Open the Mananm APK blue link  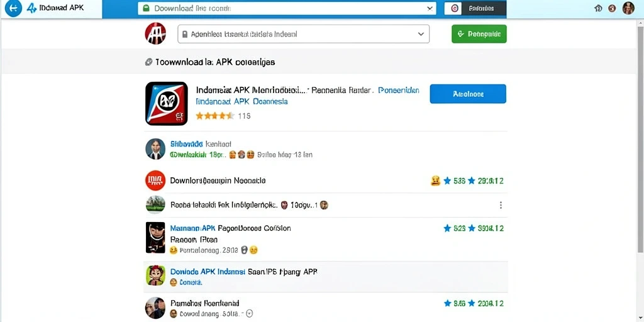[x=192, y=228]
